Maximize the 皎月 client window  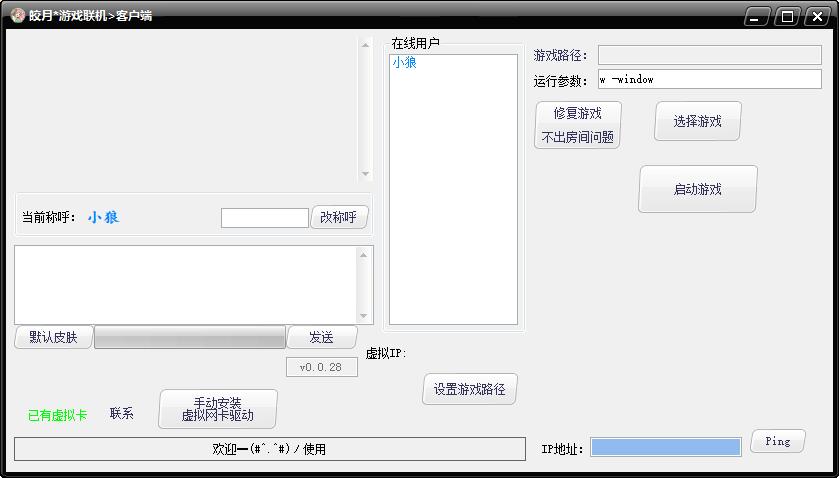pyautogui.click(x=787, y=17)
